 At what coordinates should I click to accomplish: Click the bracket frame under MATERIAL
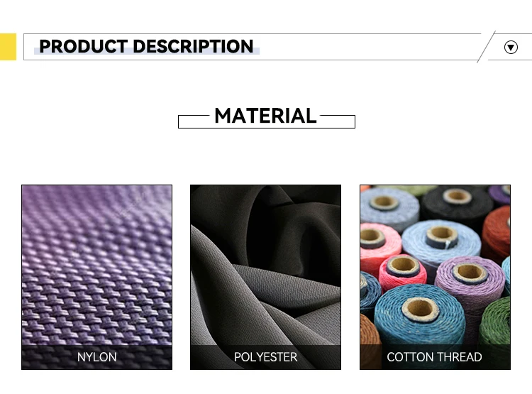[266, 122]
